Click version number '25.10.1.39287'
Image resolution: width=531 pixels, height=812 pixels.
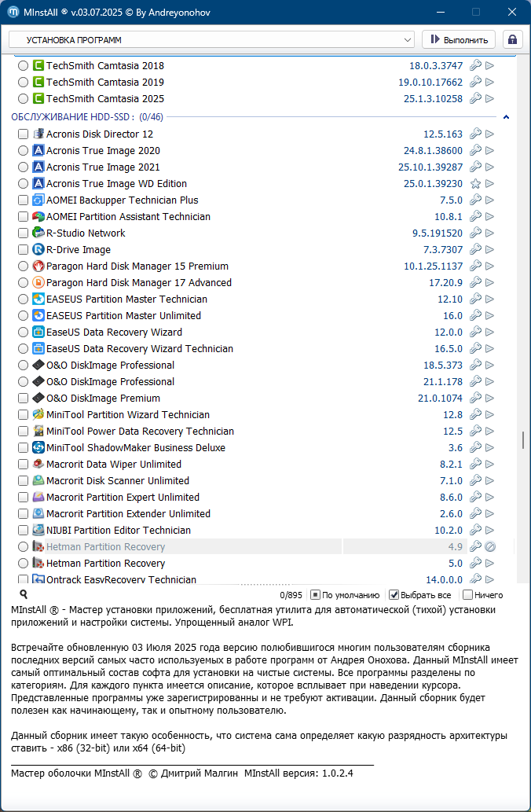430,167
